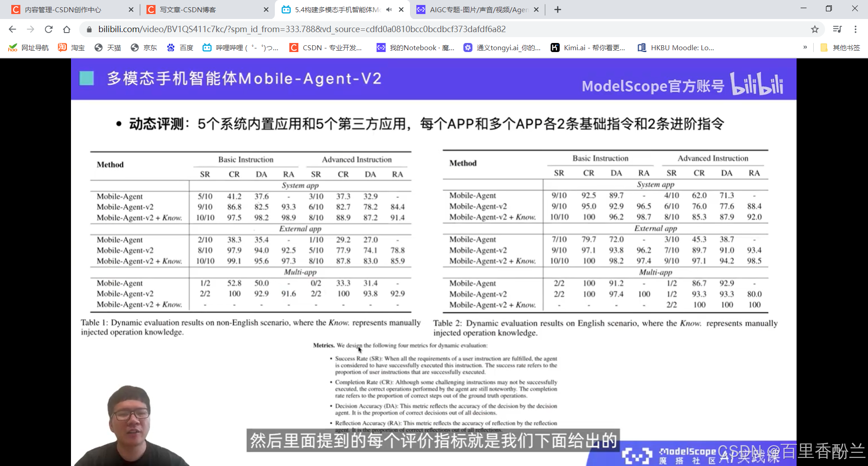Screen dimensions: 868x466
Task: Restore the browser window size
Action: tap(829, 9)
